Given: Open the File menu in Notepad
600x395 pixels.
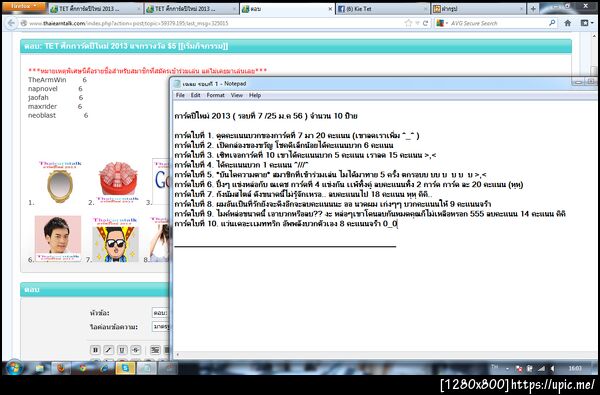Looking at the screenshot, I should [x=180, y=95].
